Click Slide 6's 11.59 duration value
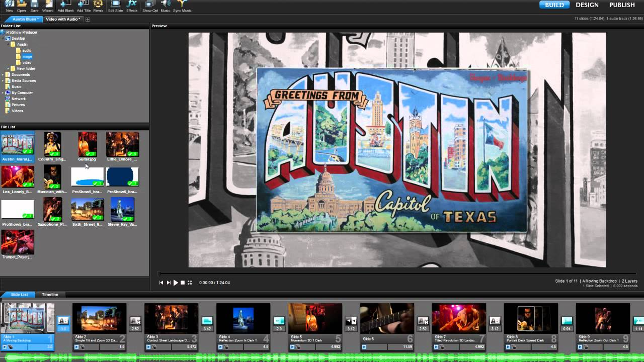The width and height of the screenshot is (644, 362). coord(408,347)
